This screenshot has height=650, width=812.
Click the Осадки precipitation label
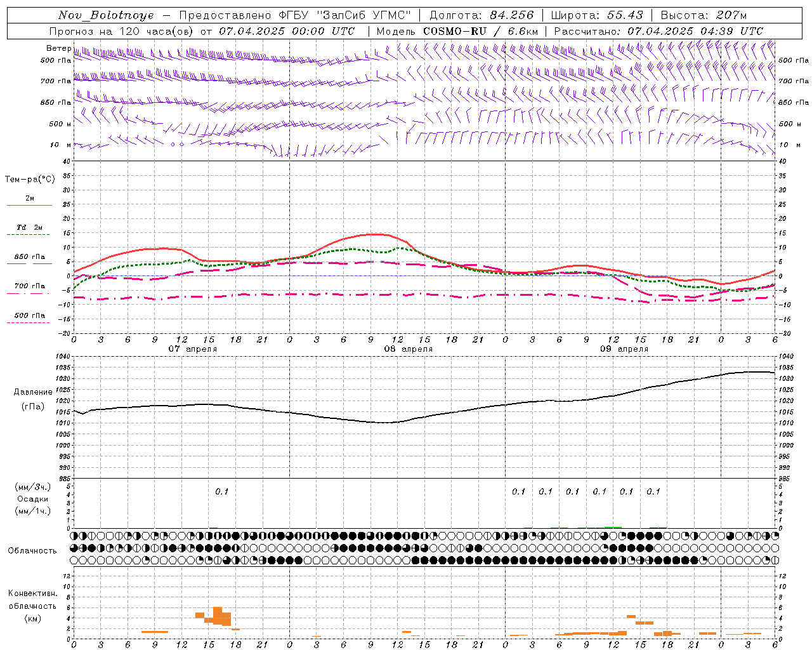(x=32, y=499)
